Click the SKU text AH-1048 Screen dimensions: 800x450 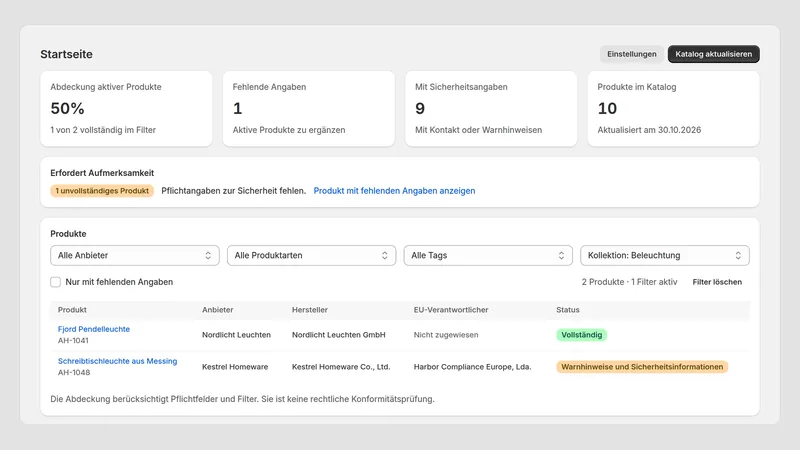click(73, 372)
